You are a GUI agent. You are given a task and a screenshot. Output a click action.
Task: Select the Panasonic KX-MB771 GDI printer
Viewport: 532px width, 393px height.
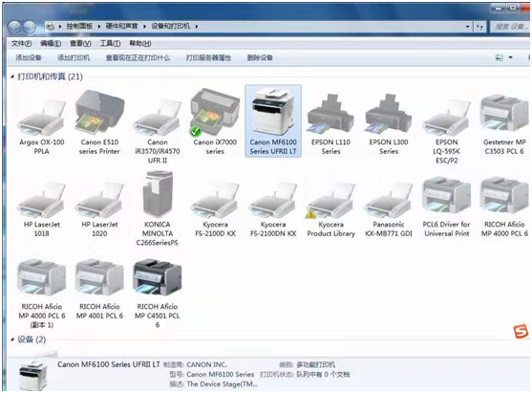click(x=389, y=208)
